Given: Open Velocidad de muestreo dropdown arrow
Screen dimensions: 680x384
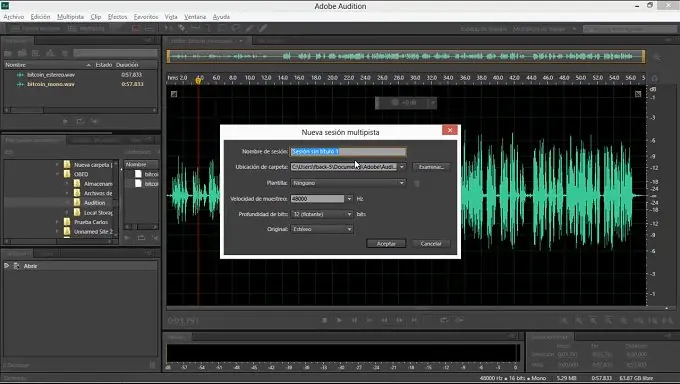Looking at the screenshot, I should pyautogui.click(x=349, y=198).
